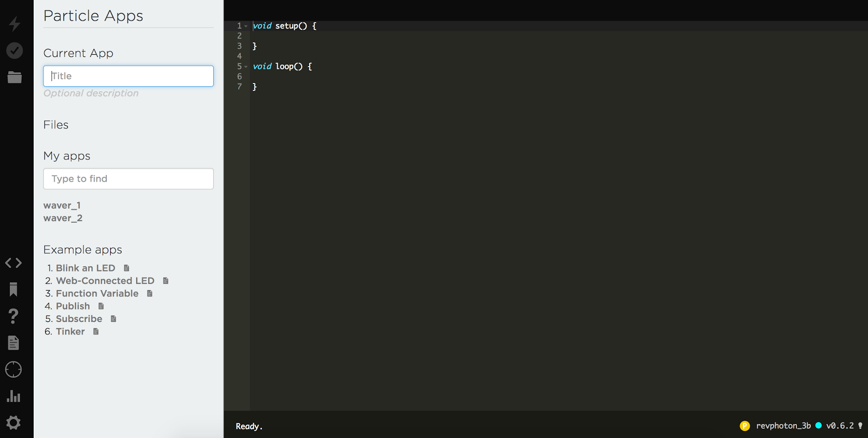Click the Example apps heading
Viewport: 868px width, 438px height.
(82, 250)
